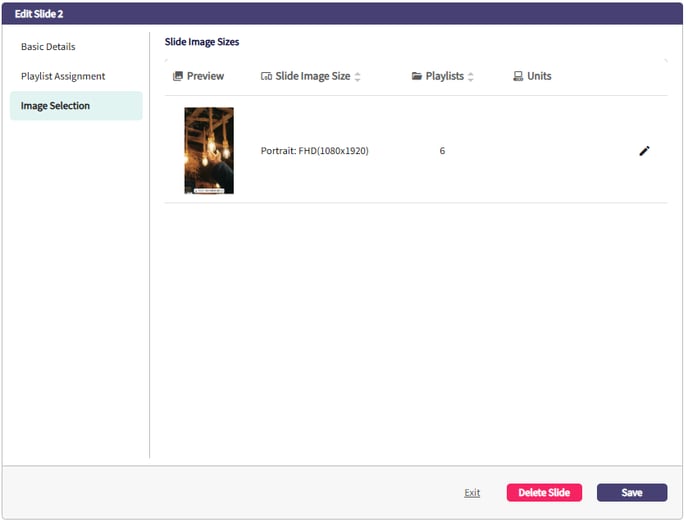Click the 'Edit Slide 2' title
688x527 pixels.
(39, 14)
